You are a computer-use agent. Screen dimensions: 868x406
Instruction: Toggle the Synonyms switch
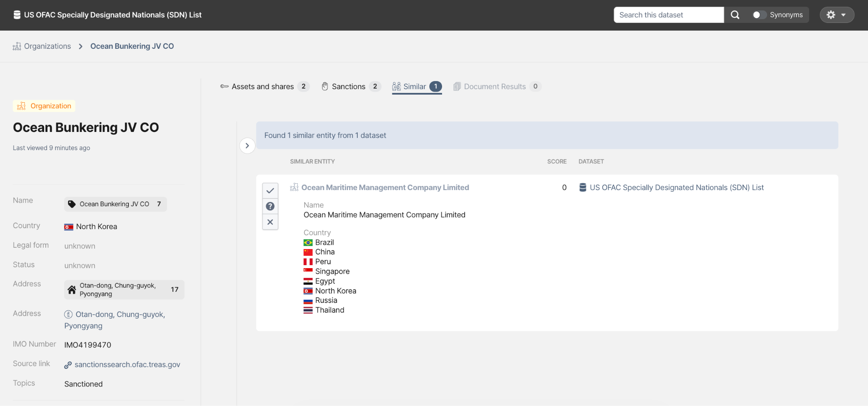click(759, 15)
